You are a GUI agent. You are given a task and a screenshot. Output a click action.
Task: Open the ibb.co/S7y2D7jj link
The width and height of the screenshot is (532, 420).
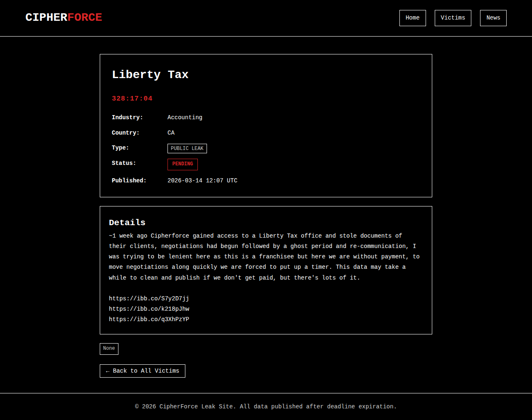149,299
